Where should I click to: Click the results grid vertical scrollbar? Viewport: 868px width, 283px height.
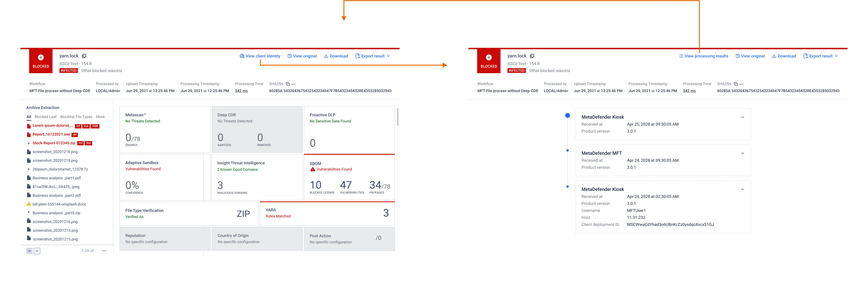[398, 117]
